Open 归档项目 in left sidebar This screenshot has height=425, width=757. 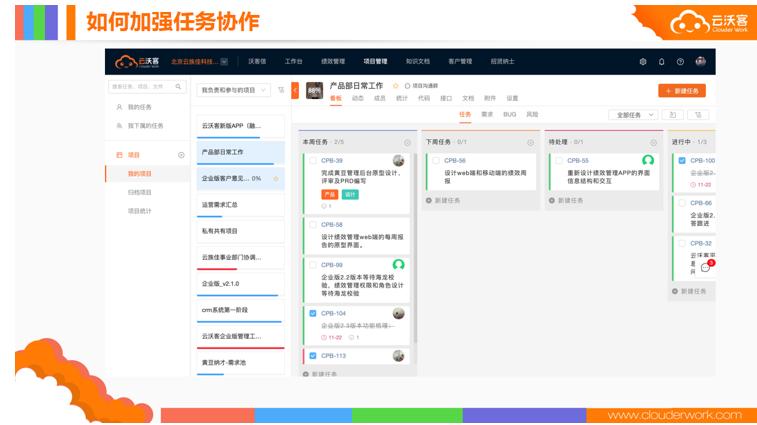[x=140, y=192]
